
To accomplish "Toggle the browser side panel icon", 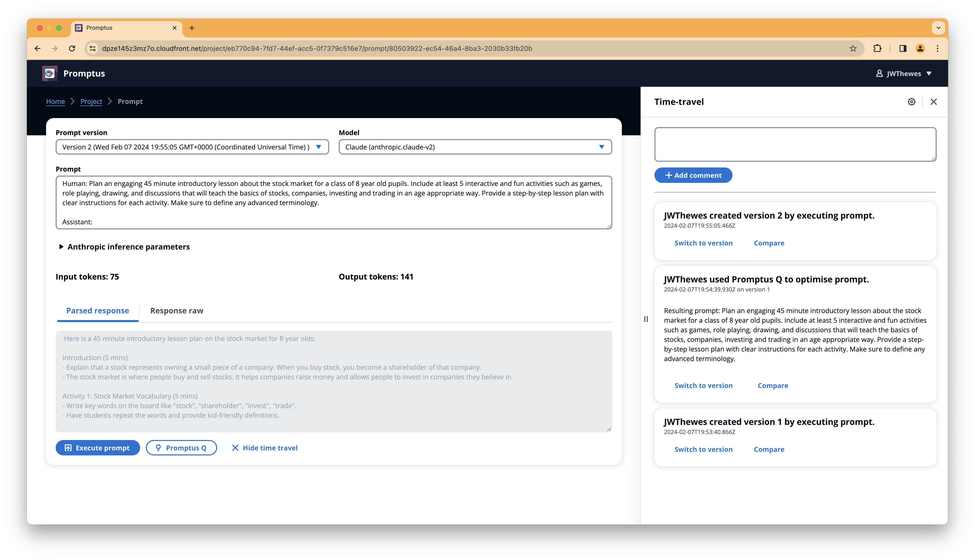I will pyautogui.click(x=903, y=48).
